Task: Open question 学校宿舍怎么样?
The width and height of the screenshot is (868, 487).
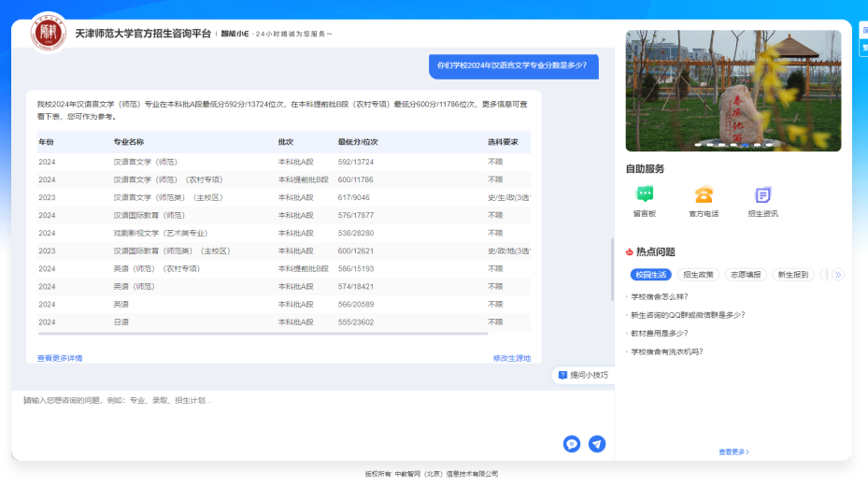Action: point(659,296)
